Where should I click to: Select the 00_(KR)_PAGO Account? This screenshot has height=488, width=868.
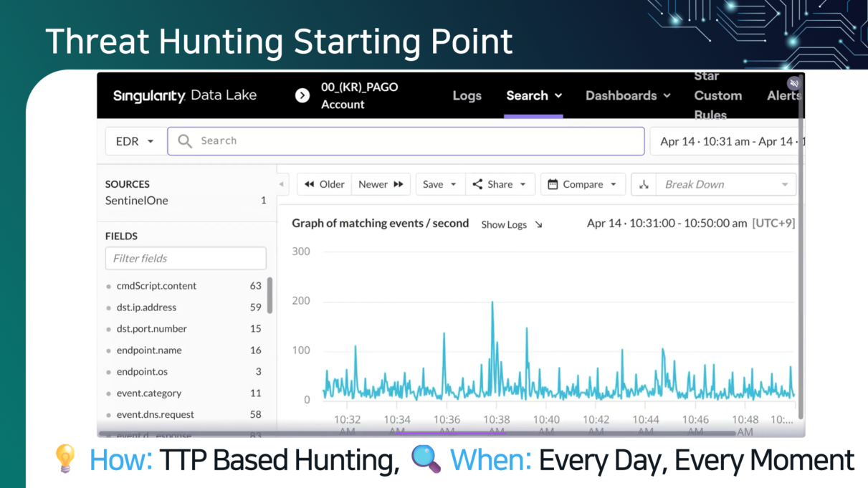pyautogui.click(x=359, y=95)
